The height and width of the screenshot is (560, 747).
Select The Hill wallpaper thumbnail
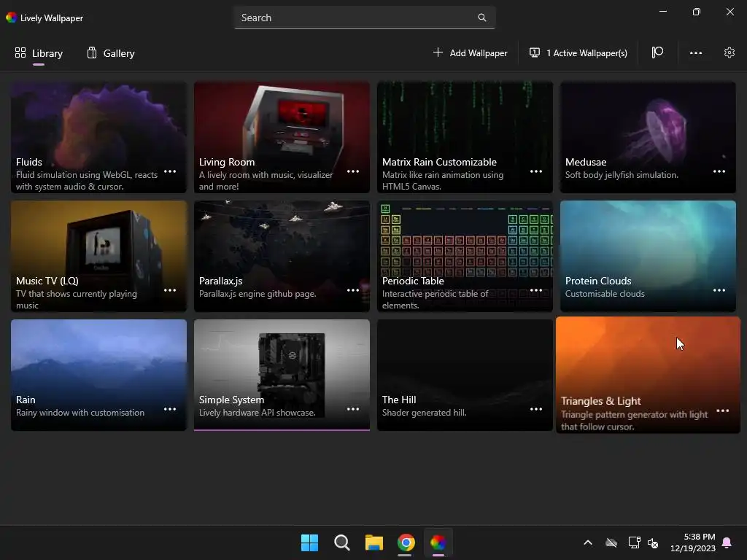click(465, 375)
